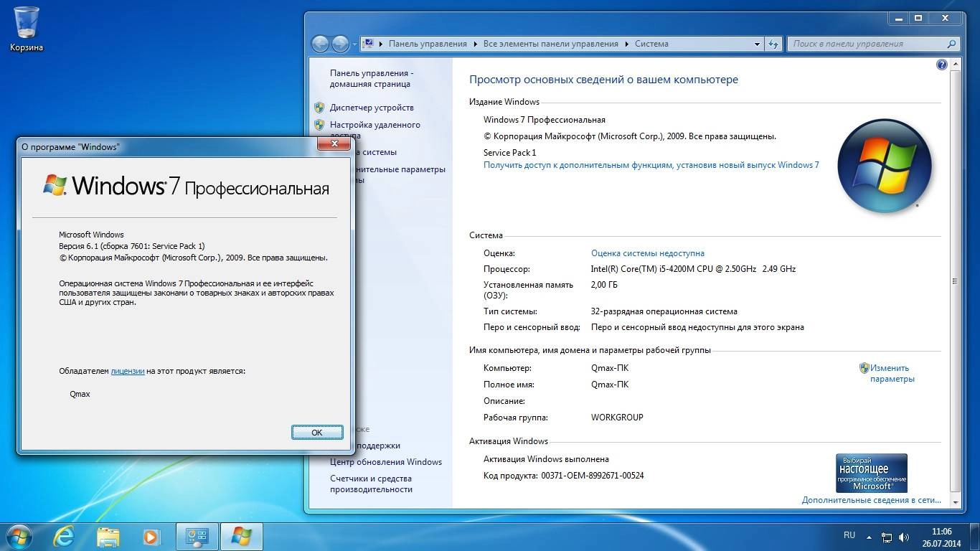Click the Service Pack 1 text
This screenshot has height=551, width=980.
point(509,152)
